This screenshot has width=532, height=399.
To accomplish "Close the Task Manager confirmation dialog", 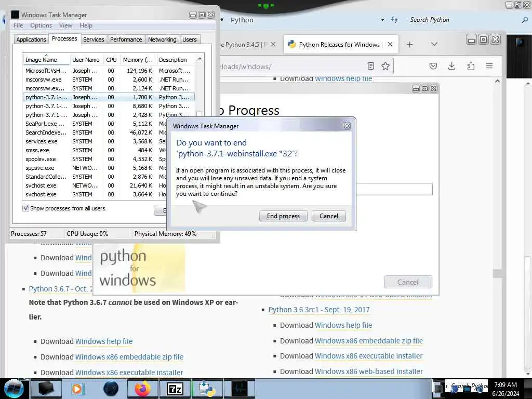I will pyautogui.click(x=347, y=126).
